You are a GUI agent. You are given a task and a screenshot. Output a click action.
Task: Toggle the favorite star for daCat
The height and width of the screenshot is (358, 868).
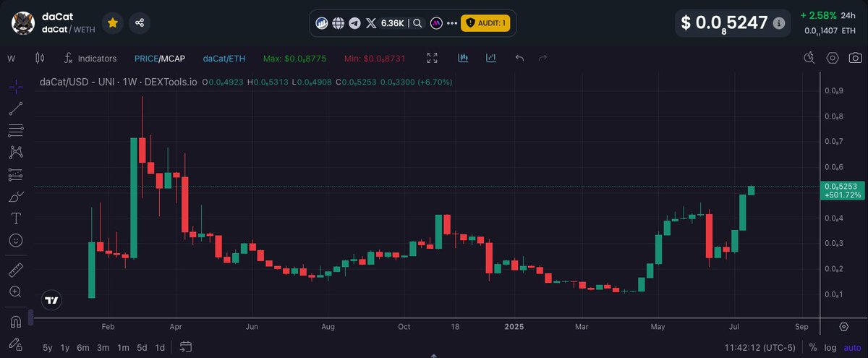click(112, 23)
